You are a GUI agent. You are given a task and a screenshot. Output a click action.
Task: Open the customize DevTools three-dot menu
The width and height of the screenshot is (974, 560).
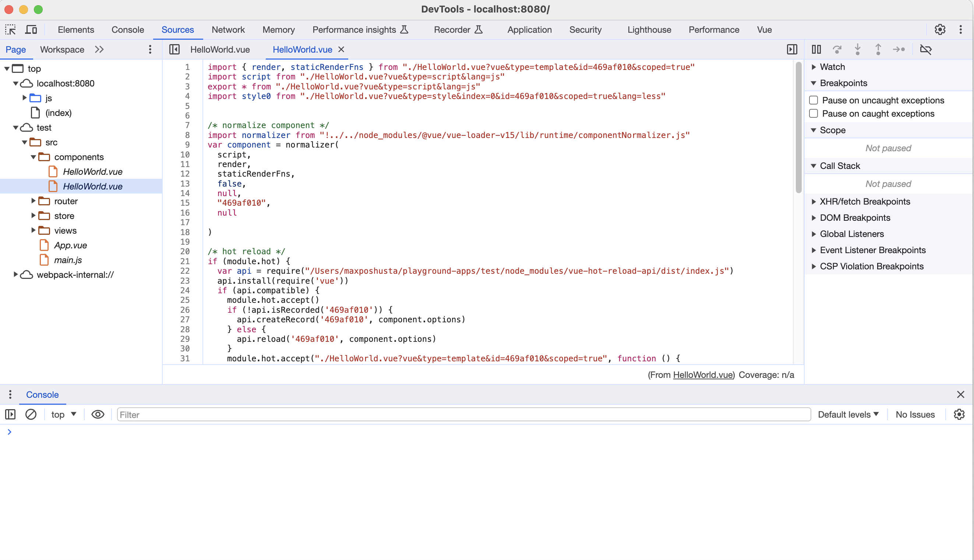pyautogui.click(x=960, y=29)
